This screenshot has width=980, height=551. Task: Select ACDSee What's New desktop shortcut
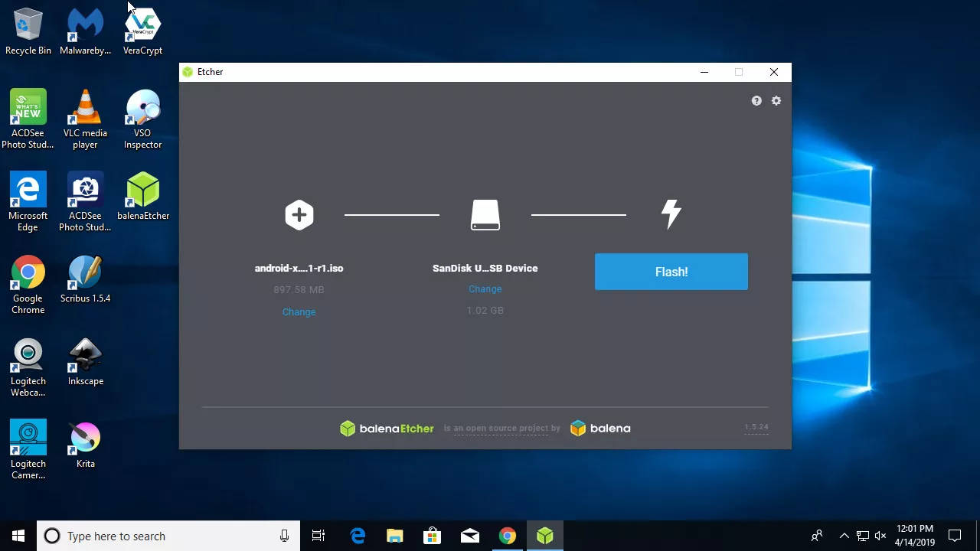(x=28, y=119)
